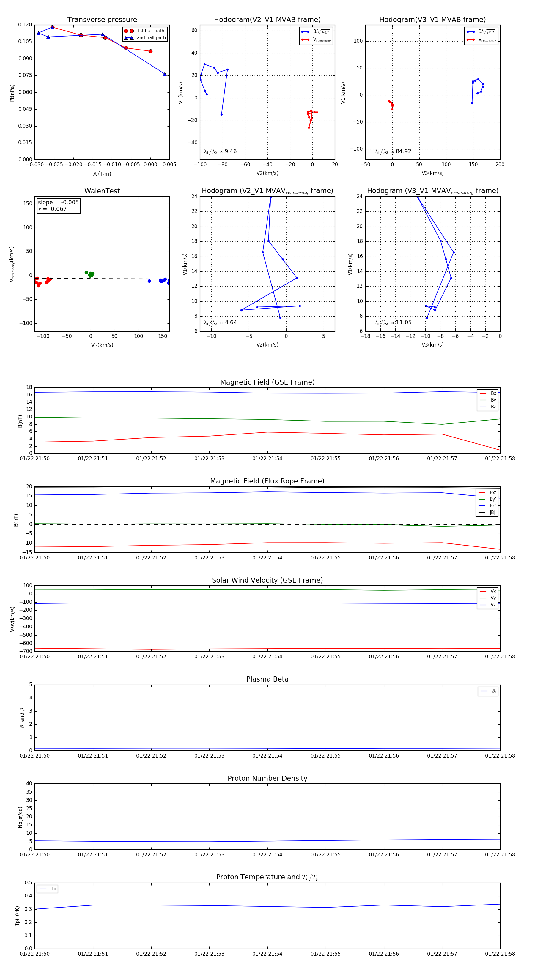The image size is (535, 980).
Task: Click the "Pt(nPa)" y-axis label
Action: point(12,92)
